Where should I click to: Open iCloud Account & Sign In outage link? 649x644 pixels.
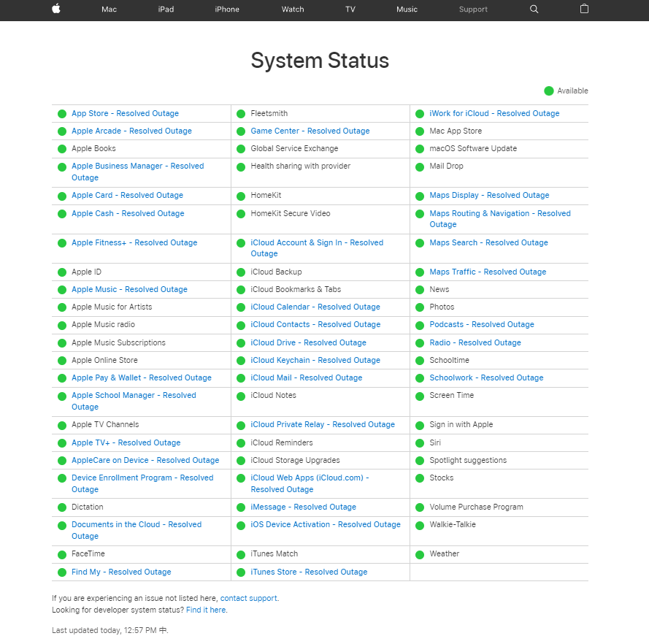coord(317,248)
